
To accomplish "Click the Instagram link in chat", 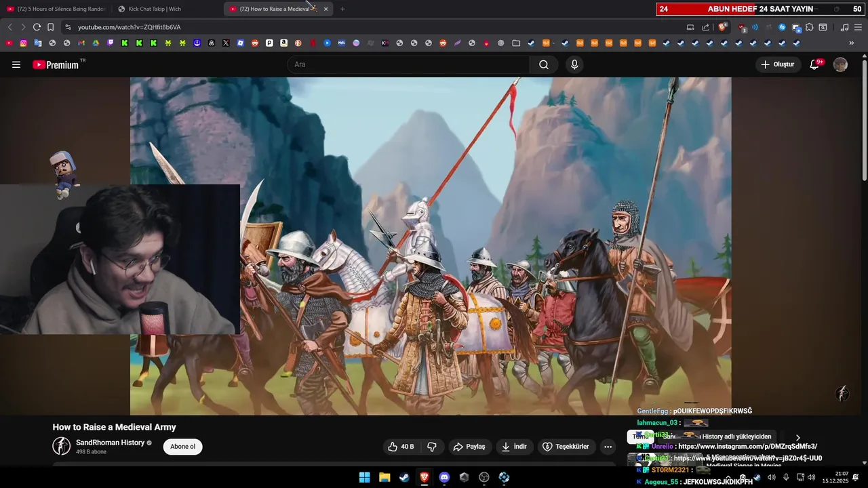I will pyautogui.click(x=747, y=447).
